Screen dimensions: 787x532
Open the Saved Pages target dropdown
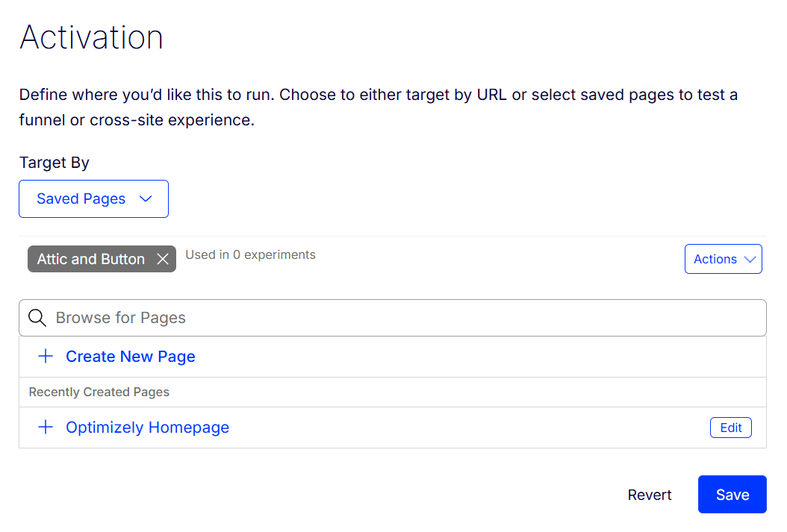point(93,198)
